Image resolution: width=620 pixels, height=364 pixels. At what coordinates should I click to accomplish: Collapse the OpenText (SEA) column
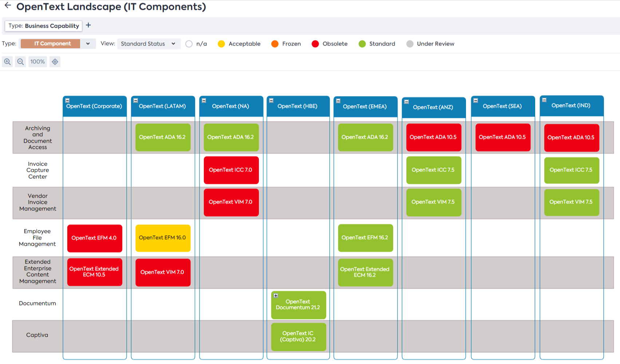(475, 100)
